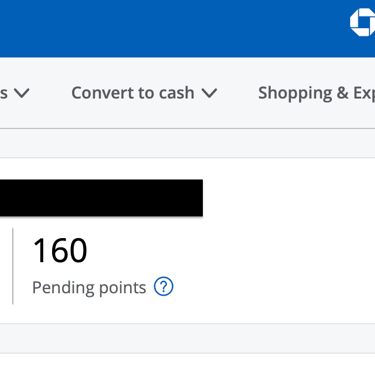Expand the chevron left of Convert to cash
Screen dimensions: 375x366
[22, 93]
